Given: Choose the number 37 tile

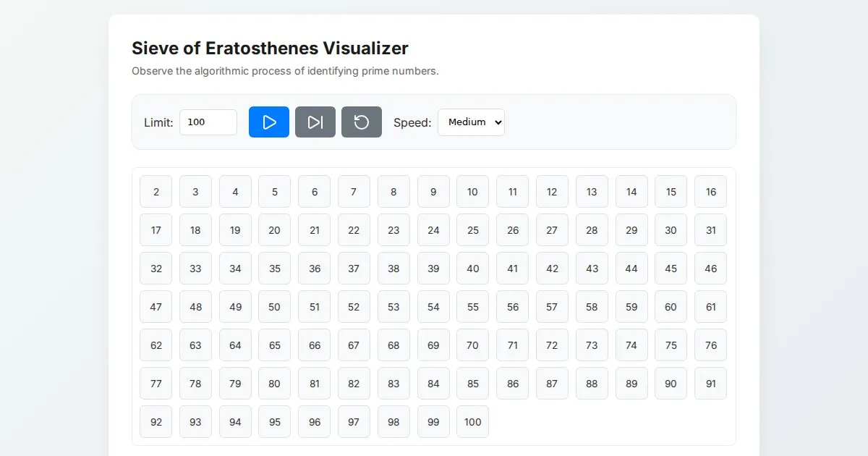Looking at the screenshot, I should click(x=354, y=269).
